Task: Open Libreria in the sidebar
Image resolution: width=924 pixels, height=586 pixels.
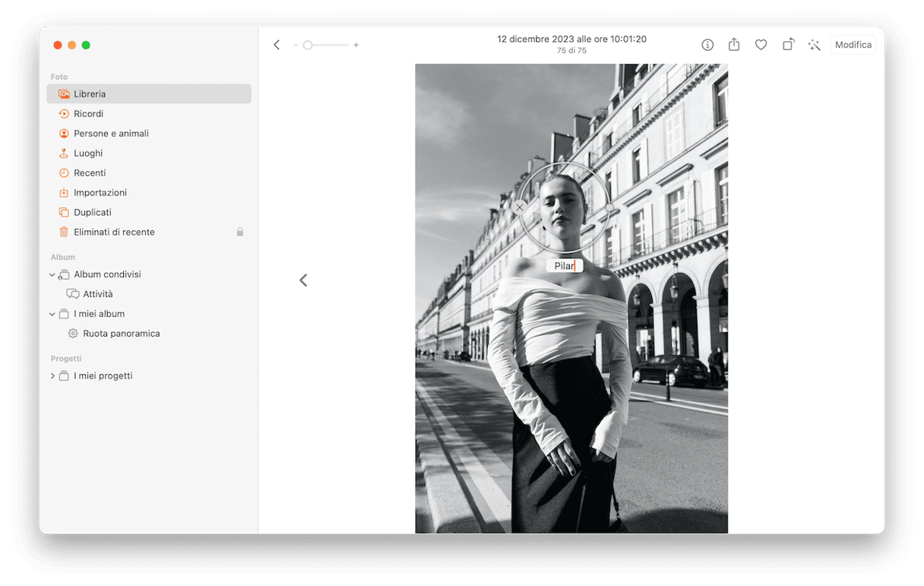Action: (x=149, y=93)
